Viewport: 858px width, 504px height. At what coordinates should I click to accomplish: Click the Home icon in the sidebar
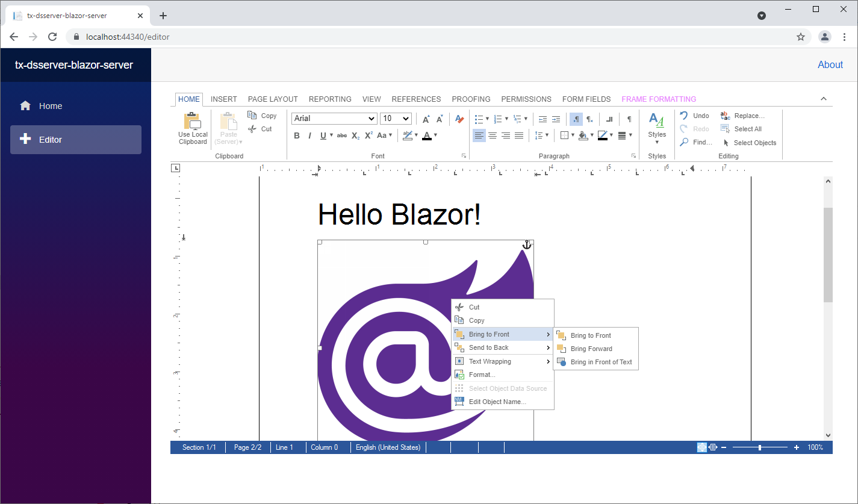coord(25,106)
